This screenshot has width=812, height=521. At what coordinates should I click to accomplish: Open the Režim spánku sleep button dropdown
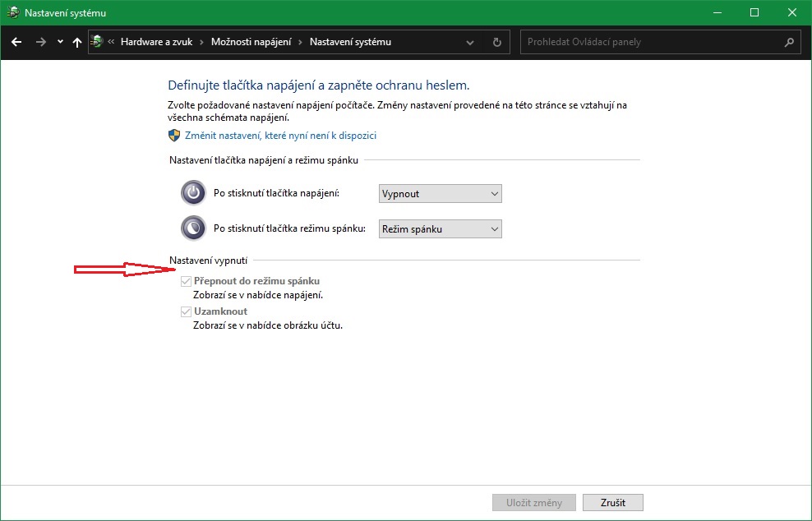pyautogui.click(x=441, y=229)
